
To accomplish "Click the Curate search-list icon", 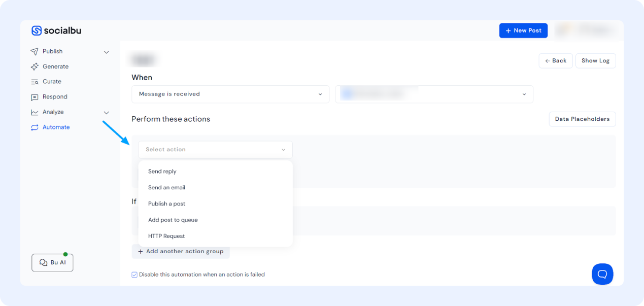I will point(35,82).
